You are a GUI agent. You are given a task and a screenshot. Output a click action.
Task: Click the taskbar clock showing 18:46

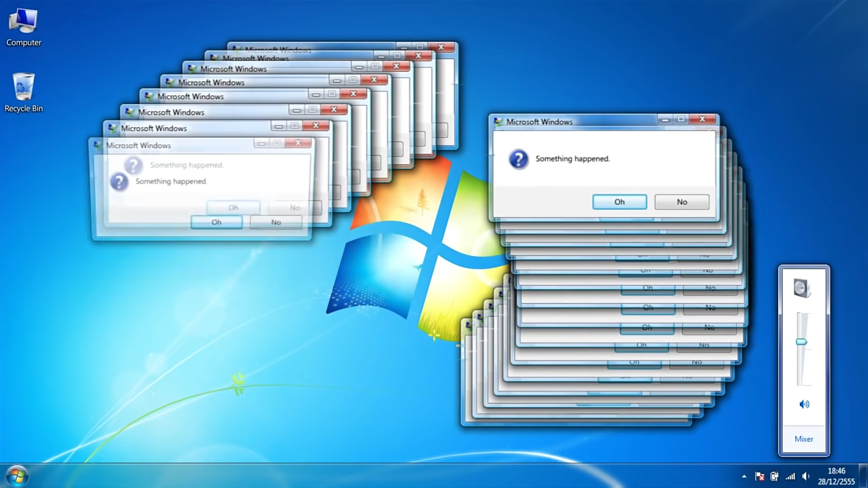coord(836,476)
